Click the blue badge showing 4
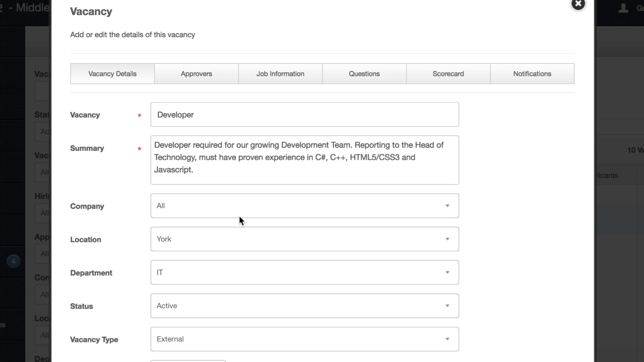The image size is (644, 362). [14, 261]
